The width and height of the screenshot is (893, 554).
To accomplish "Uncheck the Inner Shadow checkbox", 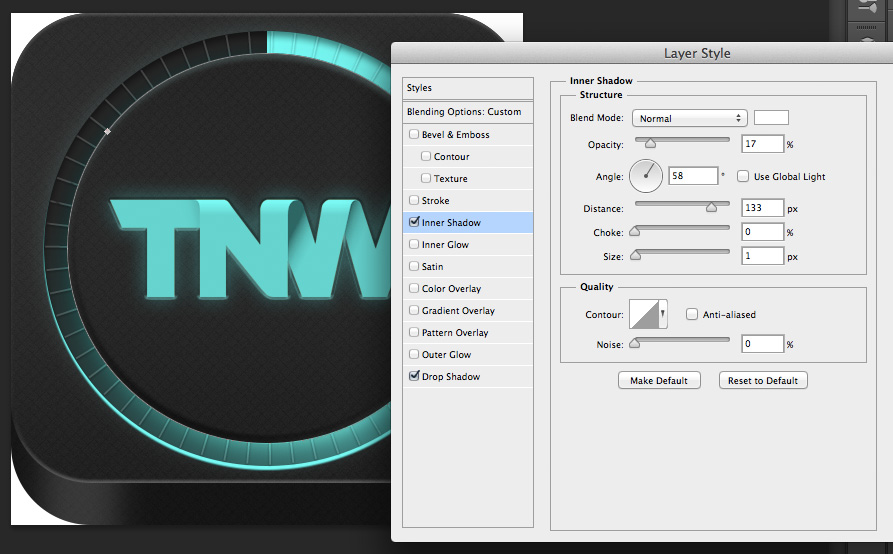I will pos(414,221).
